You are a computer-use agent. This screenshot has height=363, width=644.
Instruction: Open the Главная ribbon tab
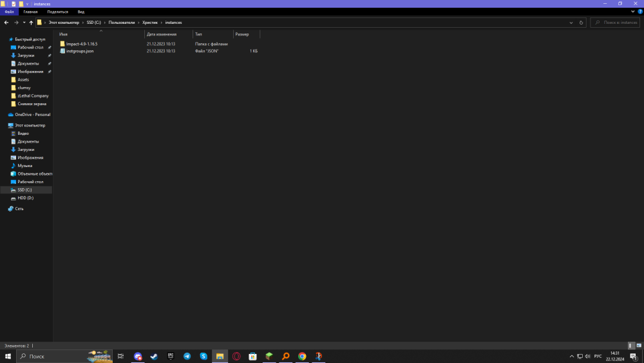(x=30, y=12)
